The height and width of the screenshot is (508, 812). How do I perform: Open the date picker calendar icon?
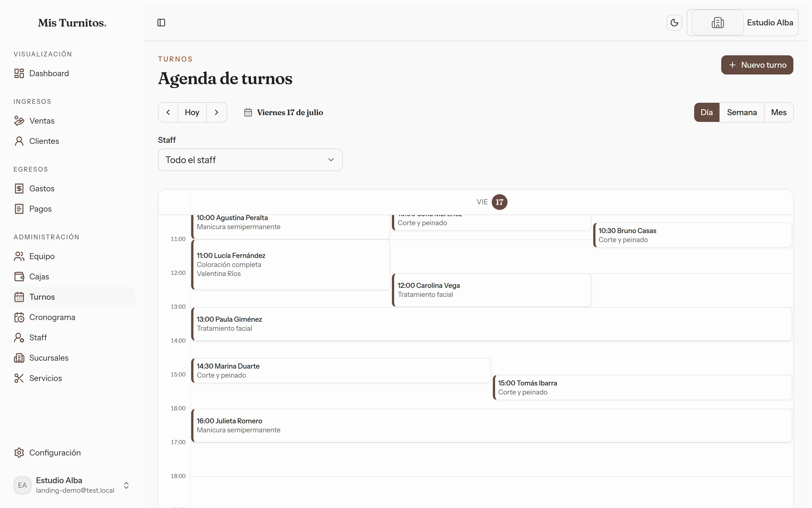tap(248, 112)
